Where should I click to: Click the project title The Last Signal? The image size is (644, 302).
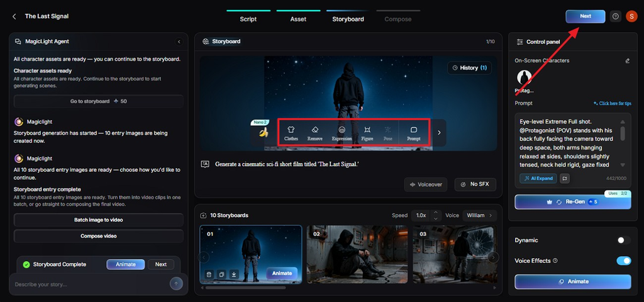(47, 16)
